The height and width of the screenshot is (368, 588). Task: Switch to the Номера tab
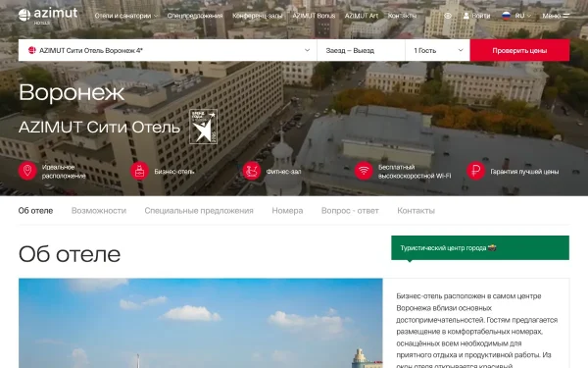pyautogui.click(x=287, y=211)
